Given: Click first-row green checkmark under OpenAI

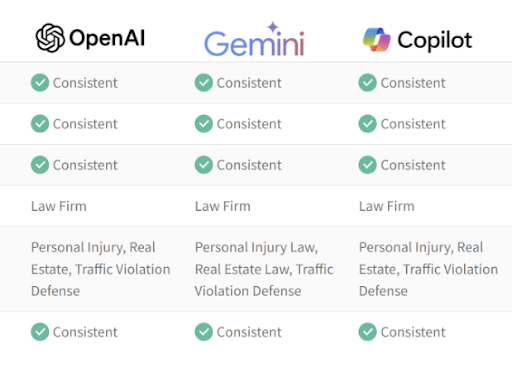Looking at the screenshot, I should [x=40, y=83].
